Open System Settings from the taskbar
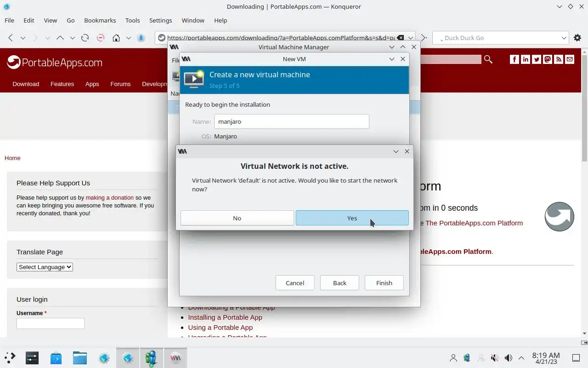This screenshot has width=588, height=368. click(x=32, y=358)
